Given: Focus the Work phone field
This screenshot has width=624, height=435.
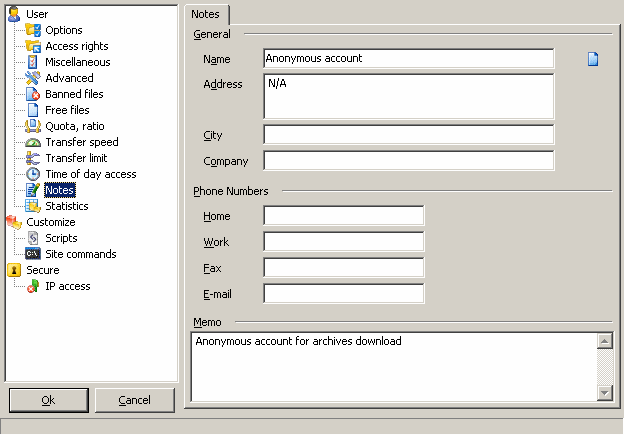Looking at the screenshot, I should 344,242.
